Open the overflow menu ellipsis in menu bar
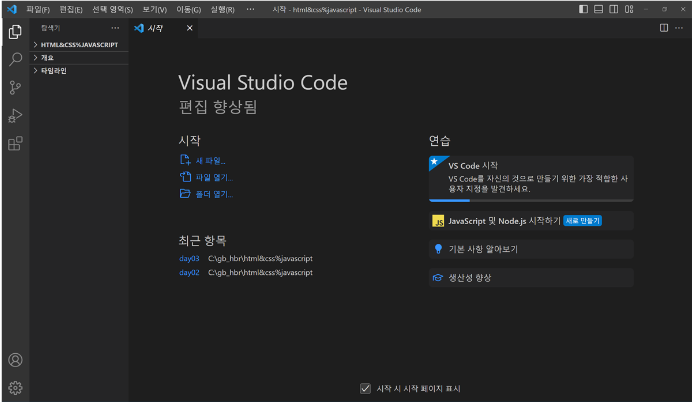 coord(250,9)
